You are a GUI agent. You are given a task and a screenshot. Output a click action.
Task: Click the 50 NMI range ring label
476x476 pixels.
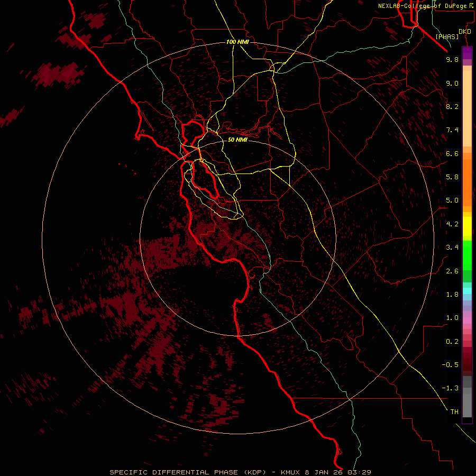point(237,139)
